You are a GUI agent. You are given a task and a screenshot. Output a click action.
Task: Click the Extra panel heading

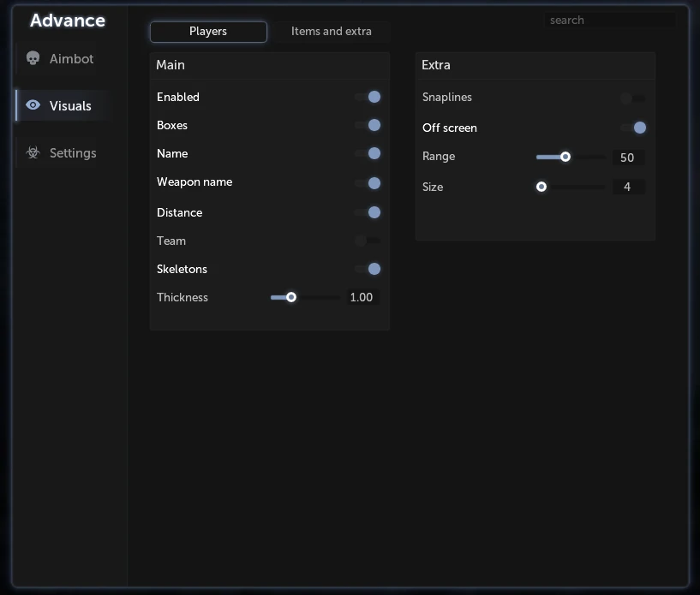(436, 65)
